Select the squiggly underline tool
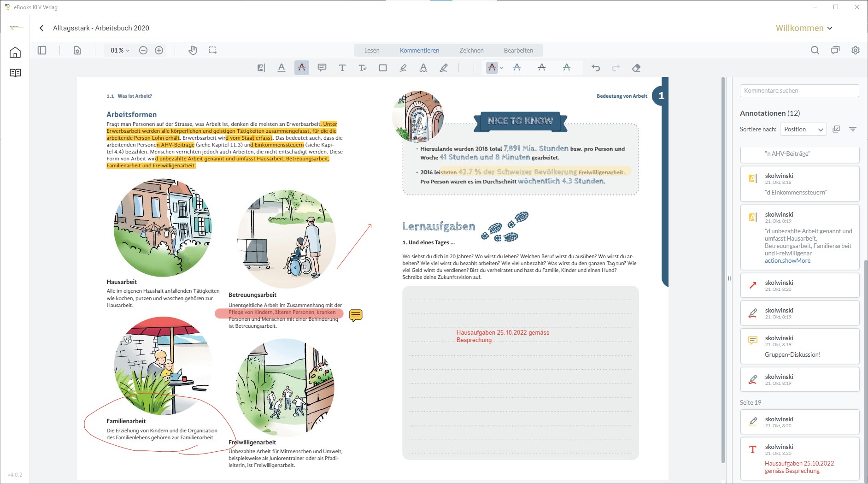The width and height of the screenshot is (868, 484). (423, 68)
